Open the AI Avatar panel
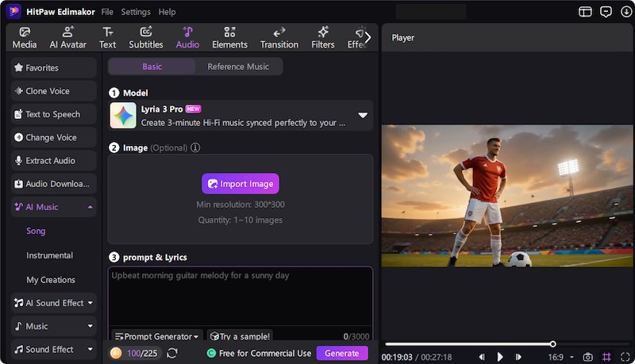Screen dimensions: 635x364 67,37
